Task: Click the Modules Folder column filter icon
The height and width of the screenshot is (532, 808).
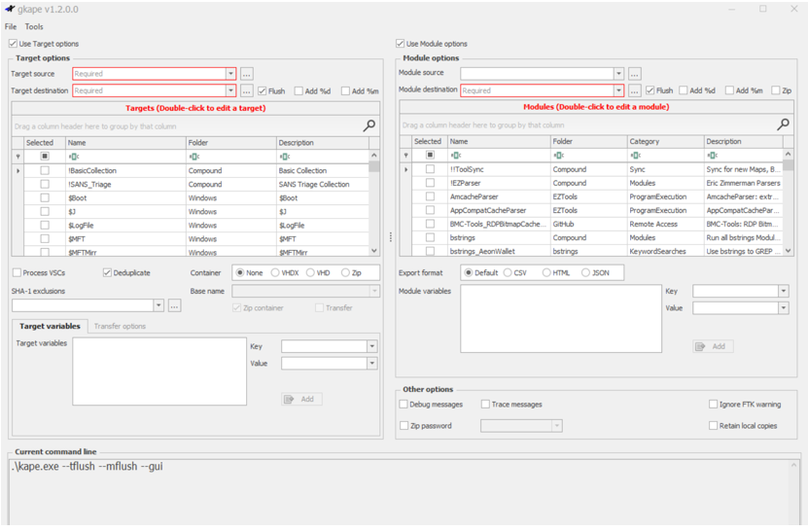Action: pyautogui.click(x=558, y=156)
